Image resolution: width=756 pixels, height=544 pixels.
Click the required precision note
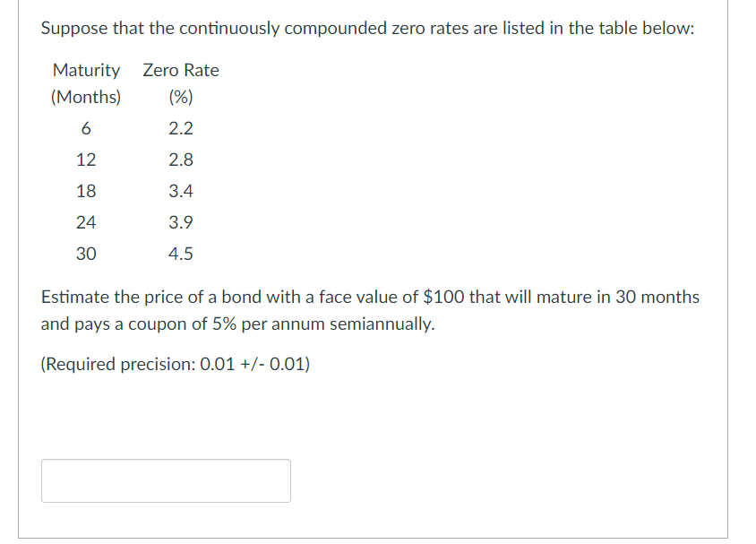point(175,364)
